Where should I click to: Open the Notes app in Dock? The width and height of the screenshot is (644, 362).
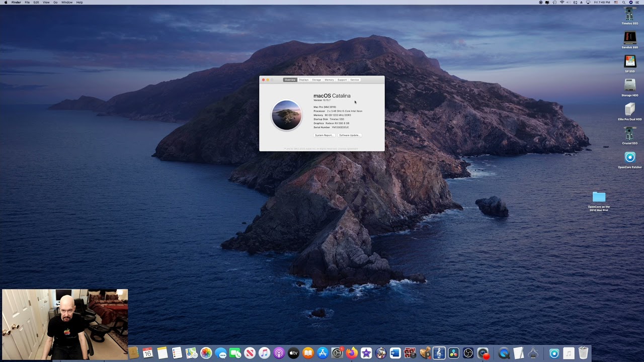click(162, 353)
